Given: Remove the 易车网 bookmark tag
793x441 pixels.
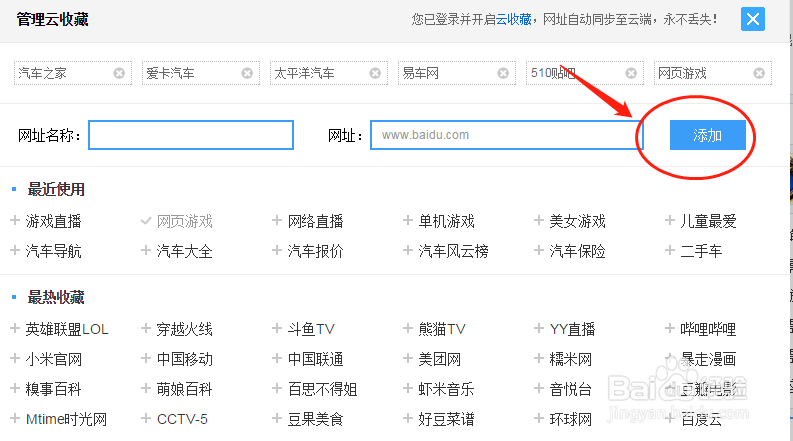Looking at the screenshot, I should [x=503, y=73].
